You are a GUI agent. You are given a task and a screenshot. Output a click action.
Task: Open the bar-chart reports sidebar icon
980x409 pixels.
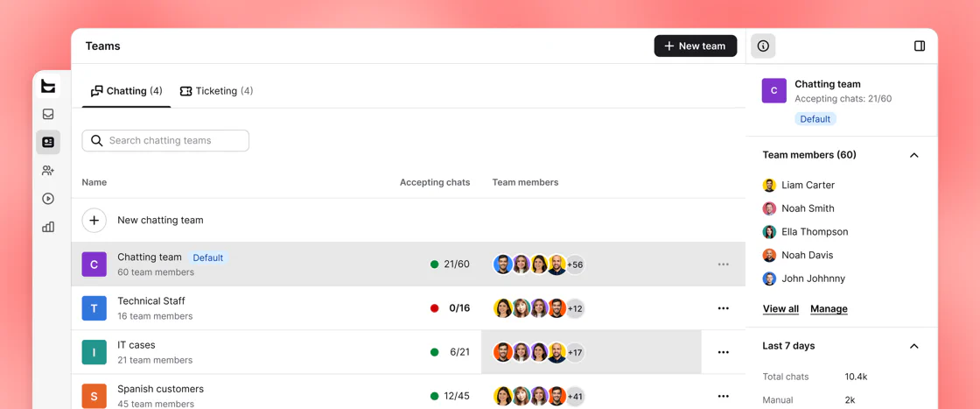48,227
